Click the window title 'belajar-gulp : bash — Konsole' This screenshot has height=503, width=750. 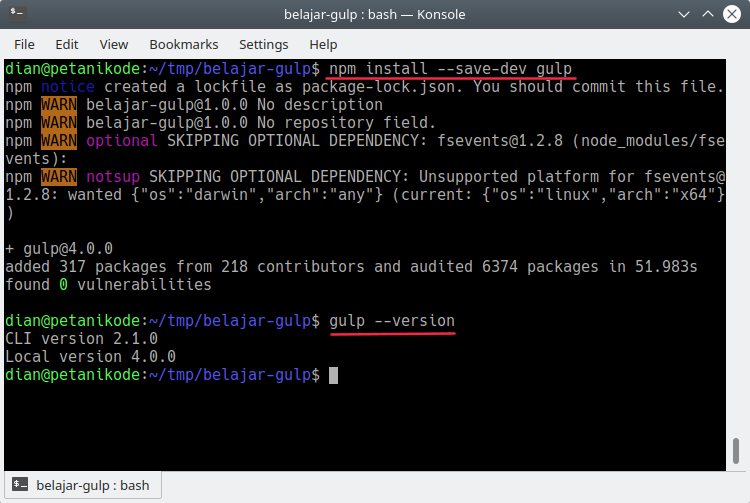[375, 15]
